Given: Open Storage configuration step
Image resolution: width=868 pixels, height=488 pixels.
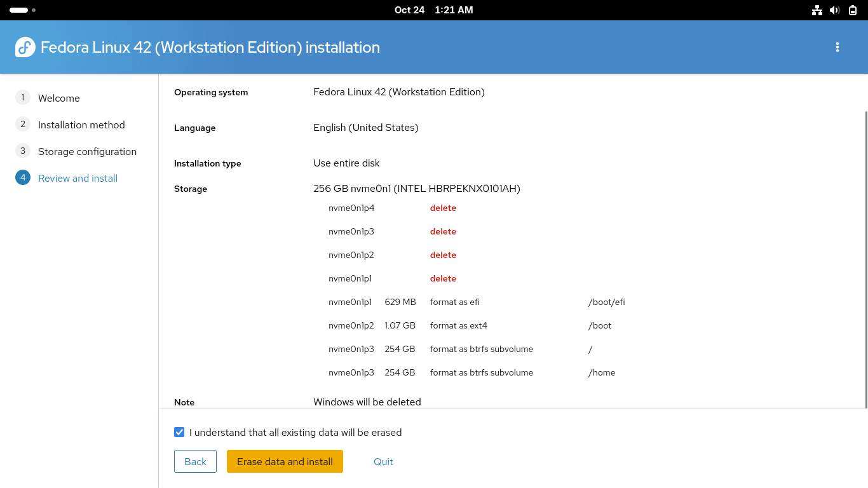Looking at the screenshot, I should tap(87, 151).
